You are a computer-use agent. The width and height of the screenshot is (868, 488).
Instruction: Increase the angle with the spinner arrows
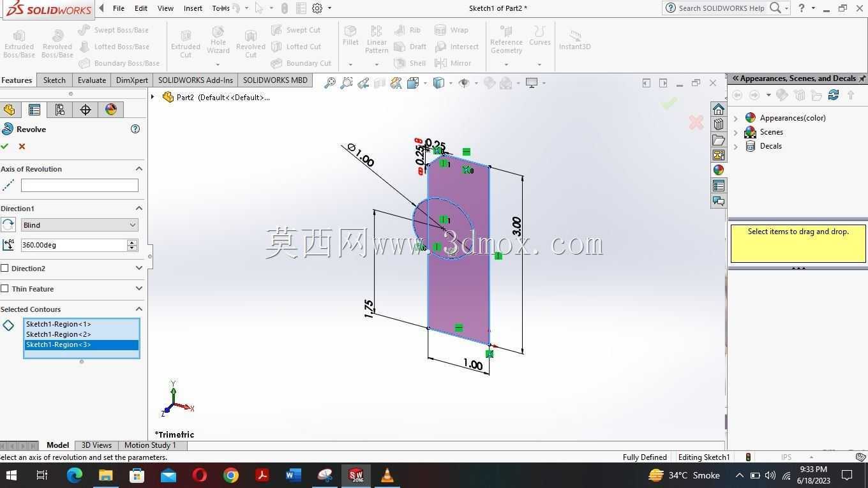[132, 242]
